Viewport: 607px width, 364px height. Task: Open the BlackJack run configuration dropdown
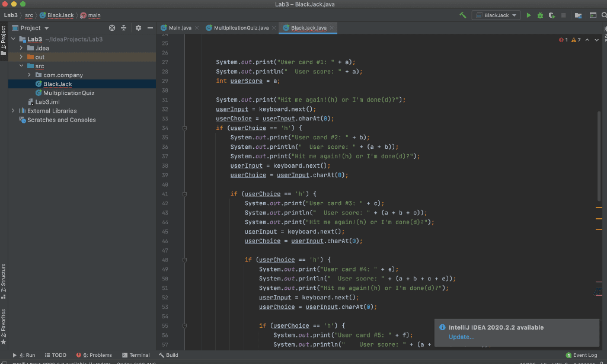click(496, 15)
